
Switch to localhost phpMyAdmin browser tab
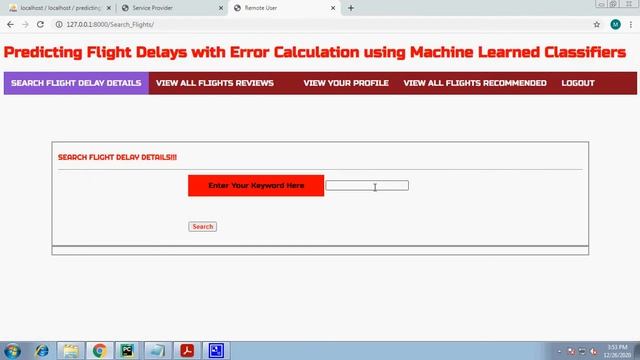tap(60, 8)
